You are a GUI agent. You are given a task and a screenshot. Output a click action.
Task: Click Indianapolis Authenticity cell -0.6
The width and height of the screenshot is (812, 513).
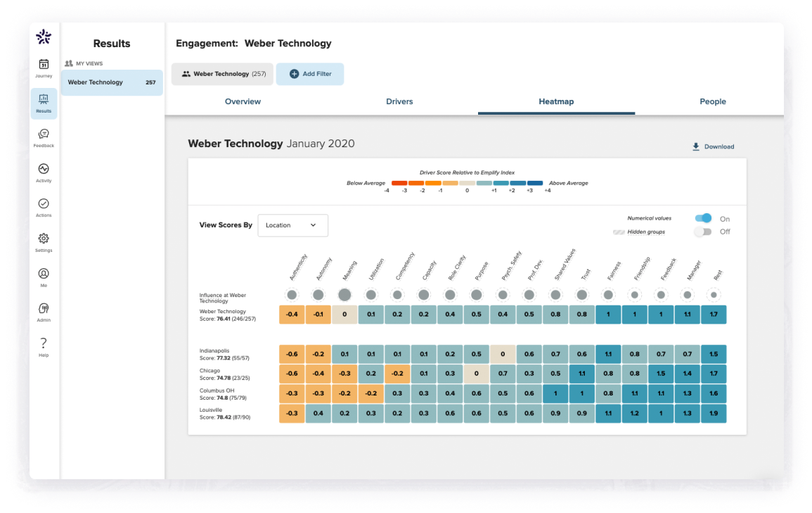[292, 355]
